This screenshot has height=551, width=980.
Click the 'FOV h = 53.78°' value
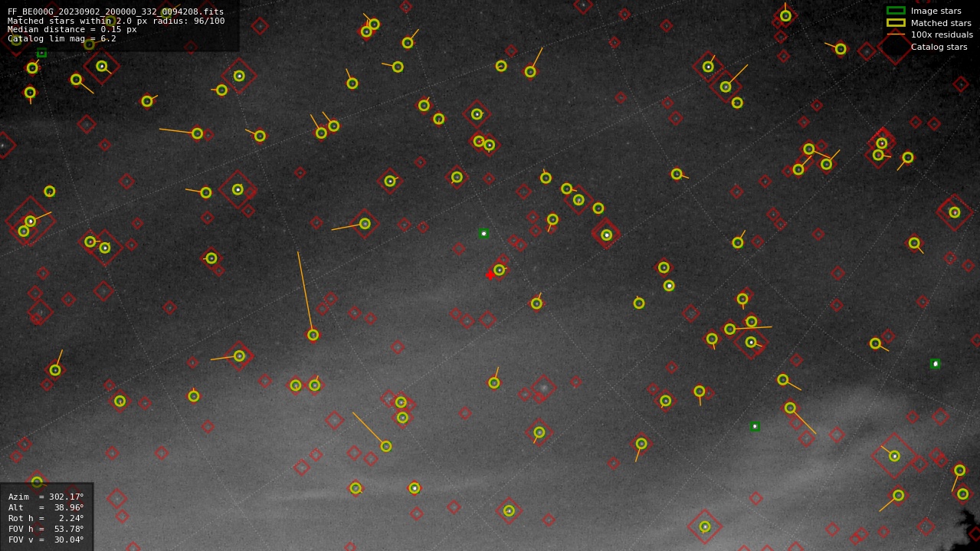[46, 529]
